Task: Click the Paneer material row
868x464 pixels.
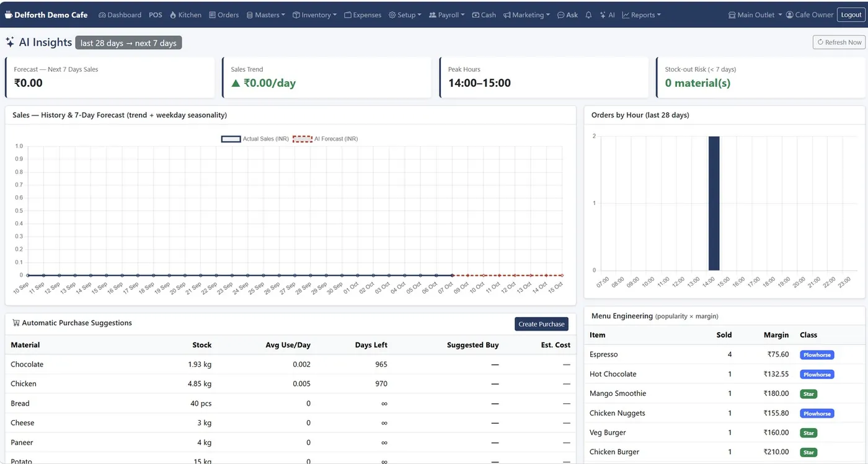Action: point(291,442)
